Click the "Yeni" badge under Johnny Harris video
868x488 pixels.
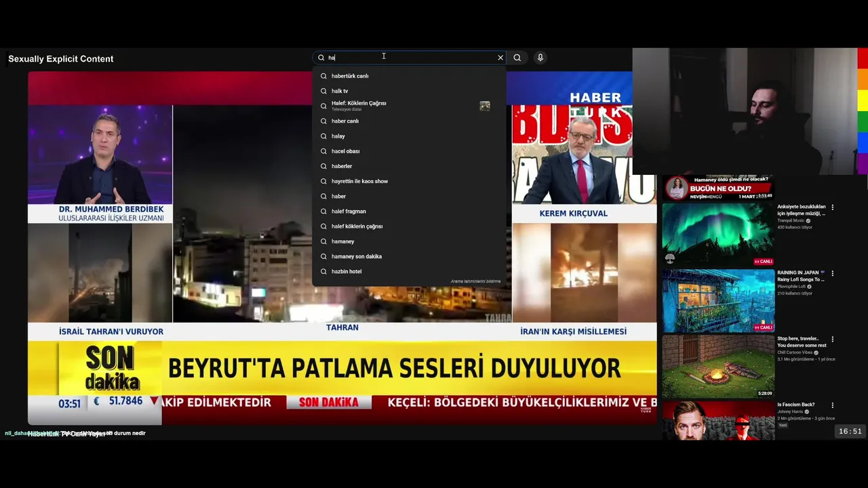click(783, 425)
